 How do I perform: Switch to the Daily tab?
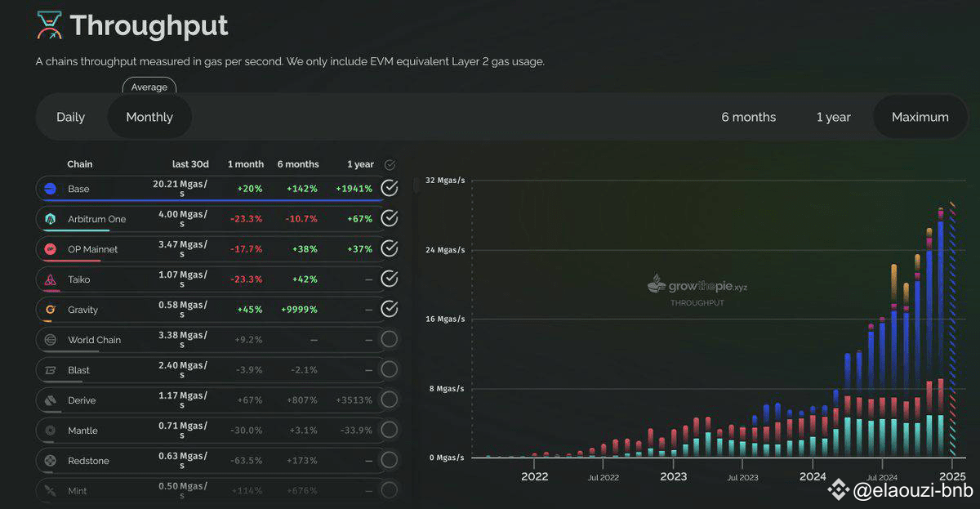pyautogui.click(x=71, y=117)
